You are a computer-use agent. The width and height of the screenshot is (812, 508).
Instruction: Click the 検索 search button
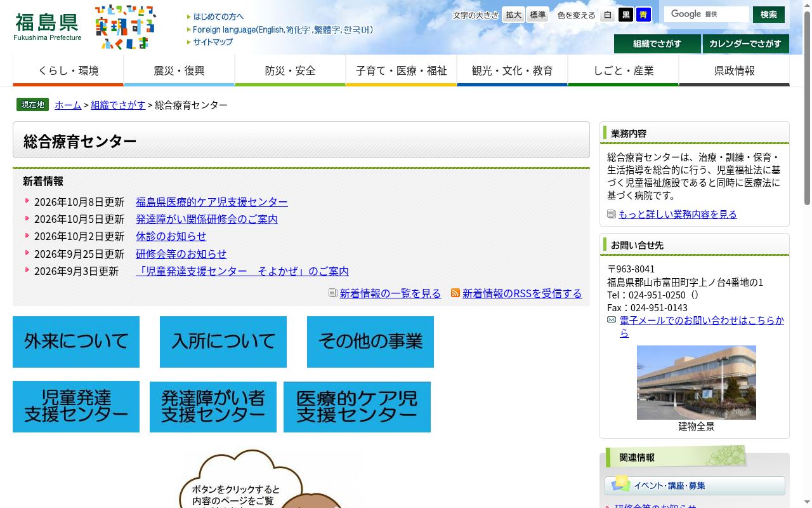tap(769, 14)
